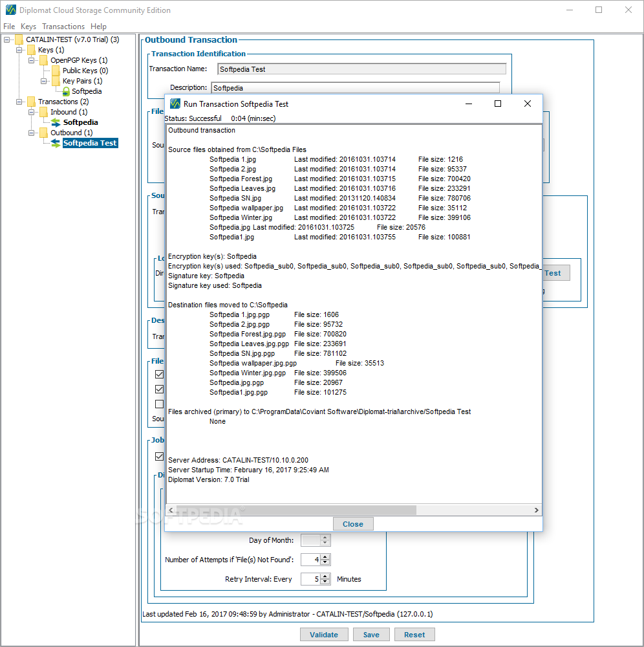Decrease Number of Attempts spinner value

tap(325, 562)
